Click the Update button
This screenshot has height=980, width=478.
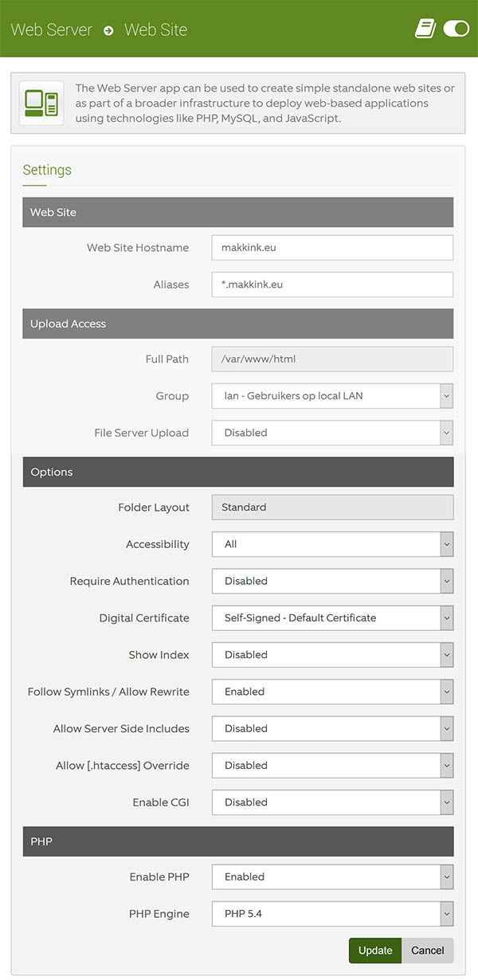pyautogui.click(x=375, y=951)
